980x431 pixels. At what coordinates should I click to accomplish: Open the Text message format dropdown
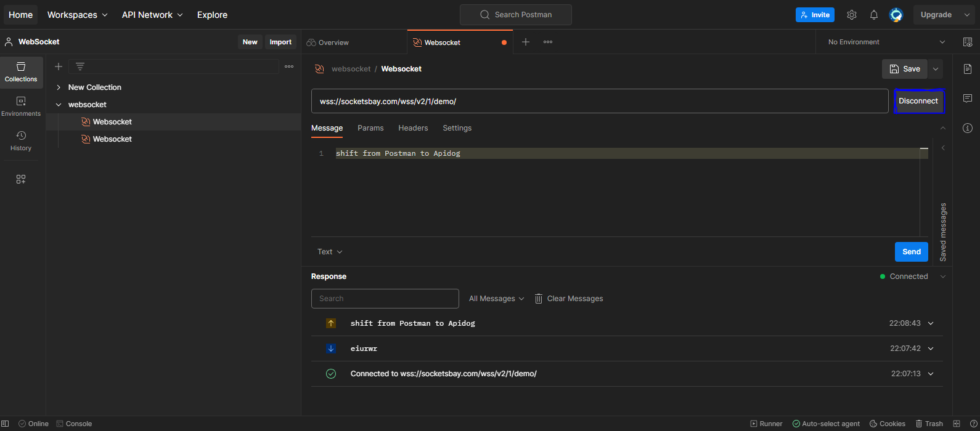pos(330,252)
